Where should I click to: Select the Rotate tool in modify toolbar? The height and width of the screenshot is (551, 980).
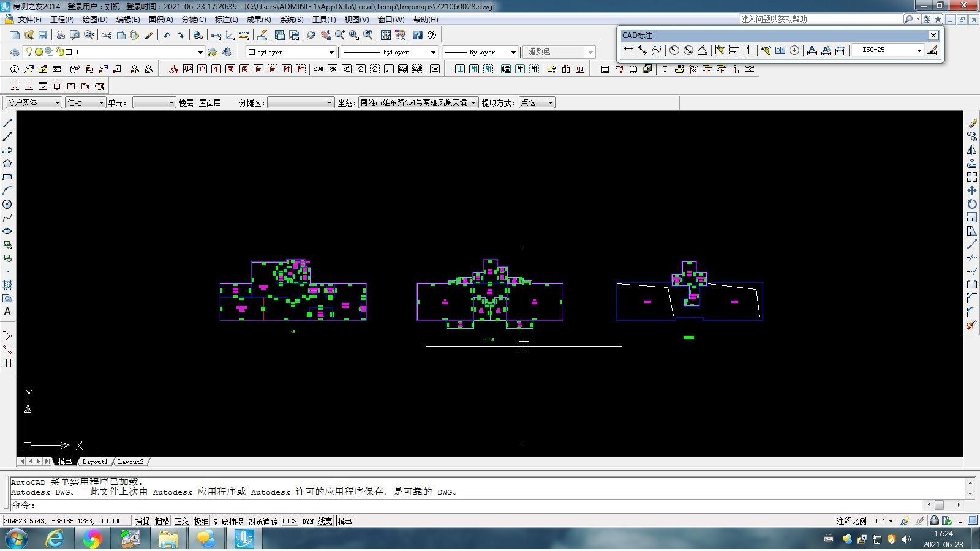tap(972, 204)
